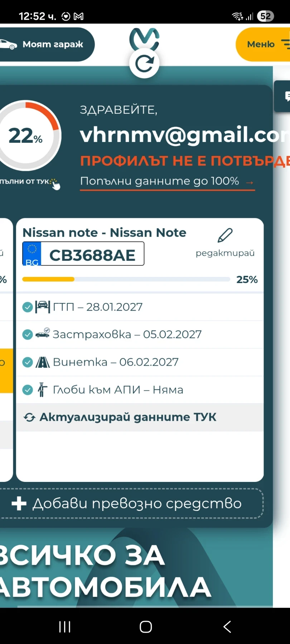Tap the car icon in Моят гараж
Viewport: 290px width, 644px height.
[8, 45]
